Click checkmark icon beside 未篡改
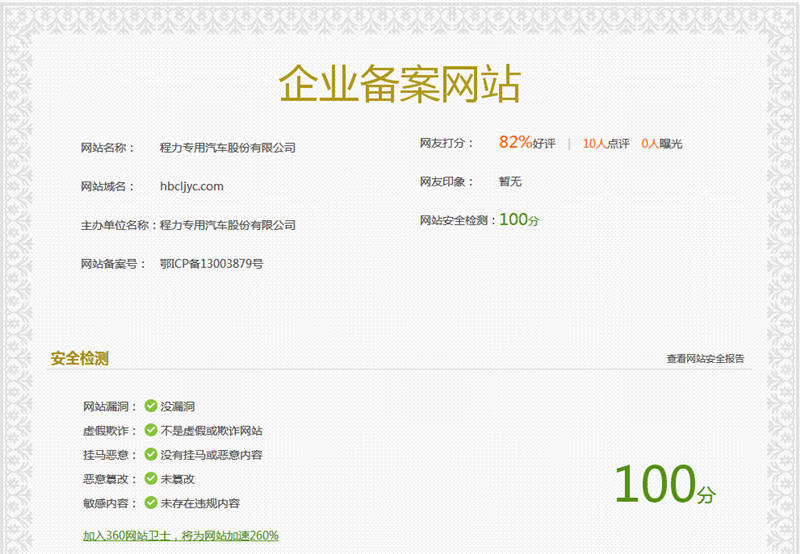Image resolution: width=800 pixels, height=554 pixels. click(x=151, y=479)
